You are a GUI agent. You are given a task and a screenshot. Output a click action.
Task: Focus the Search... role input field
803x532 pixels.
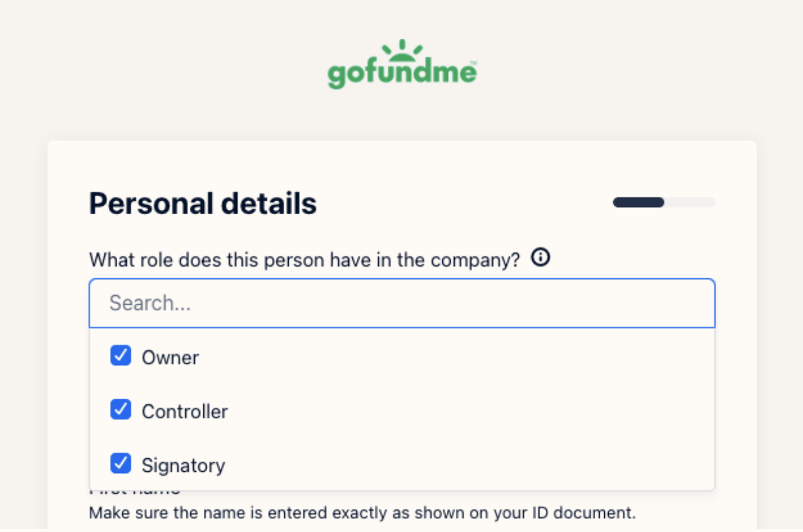pos(402,303)
